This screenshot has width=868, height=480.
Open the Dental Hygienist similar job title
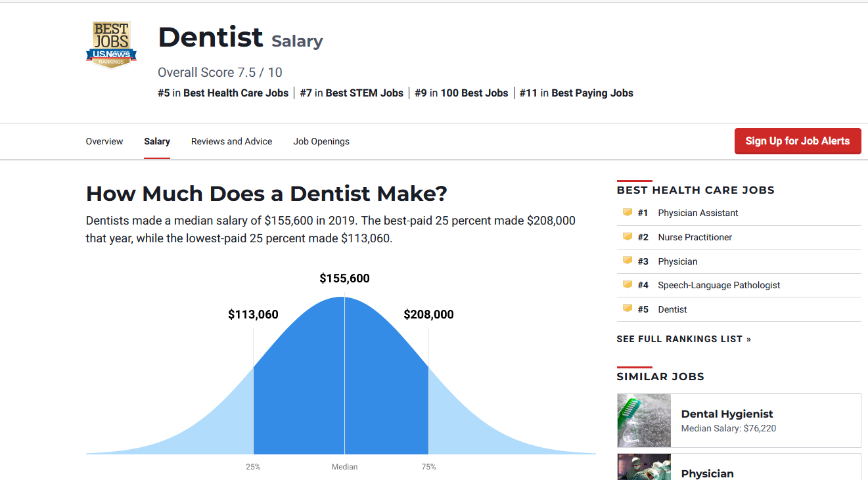point(727,414)
